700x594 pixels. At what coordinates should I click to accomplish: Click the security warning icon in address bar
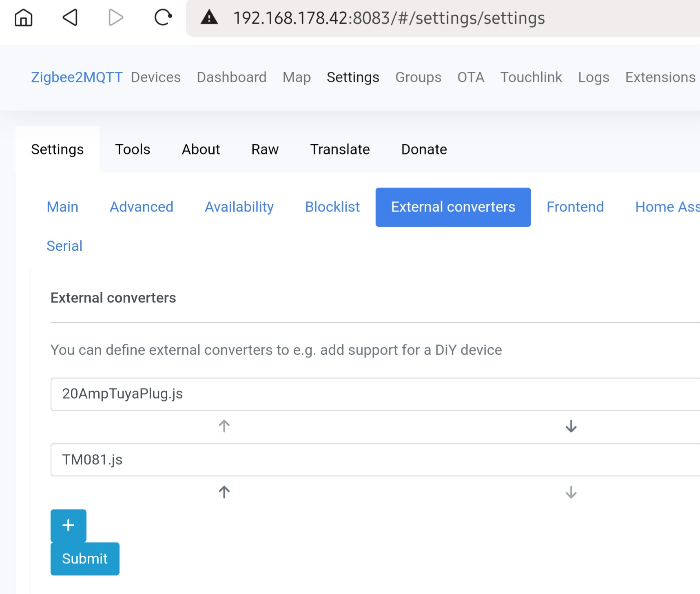(x=209, y=18)
